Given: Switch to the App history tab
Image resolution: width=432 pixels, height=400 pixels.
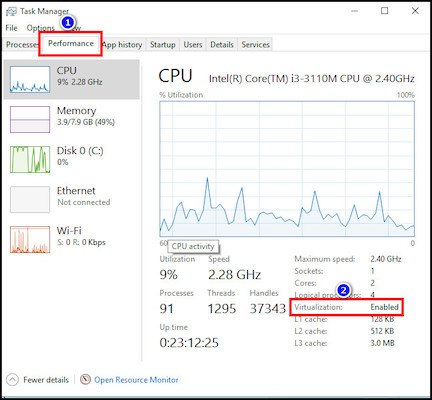Looking at the screenshot, I should point(122,45).
